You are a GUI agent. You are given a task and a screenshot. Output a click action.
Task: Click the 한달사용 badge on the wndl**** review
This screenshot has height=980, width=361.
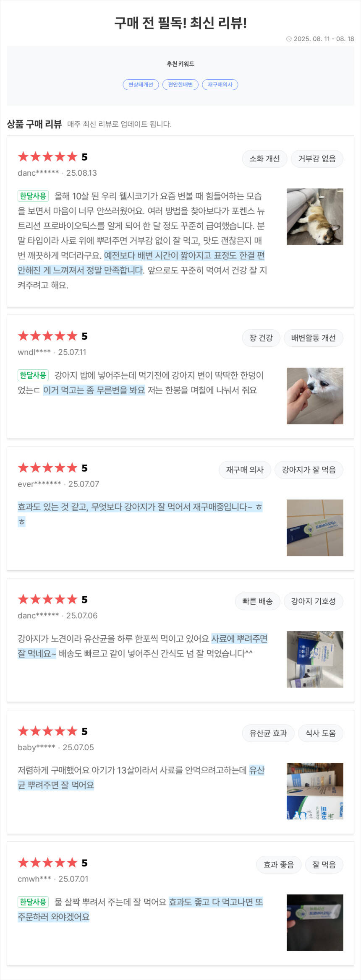(33, 375)
